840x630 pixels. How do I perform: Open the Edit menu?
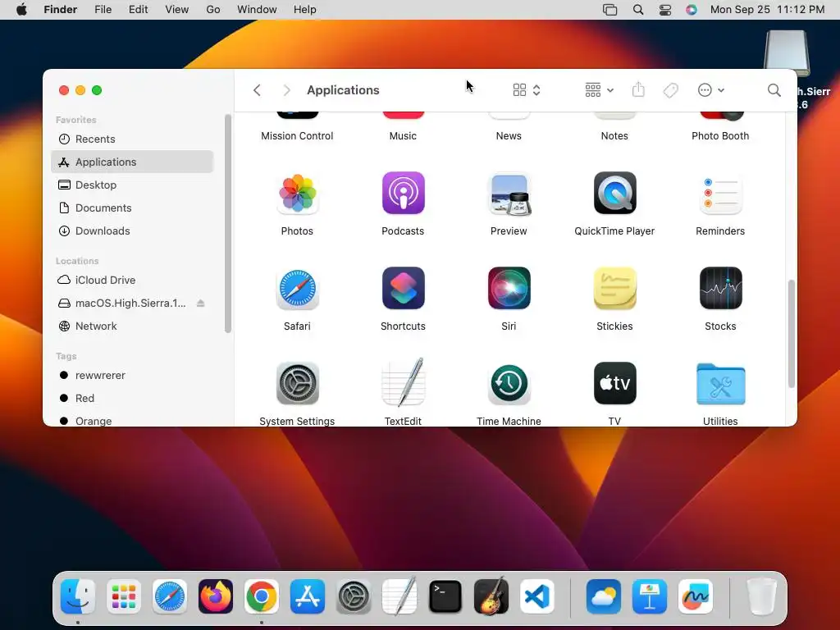click(138, 10)
